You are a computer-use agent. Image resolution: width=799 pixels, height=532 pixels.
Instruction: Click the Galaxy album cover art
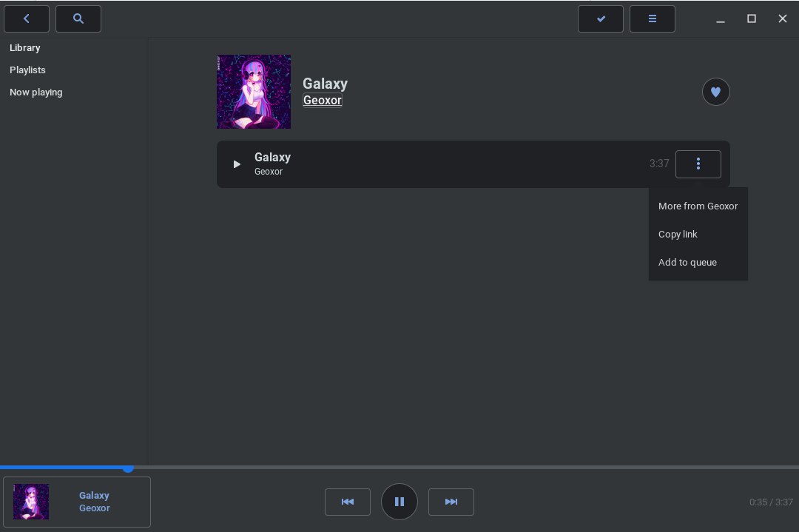254,92
